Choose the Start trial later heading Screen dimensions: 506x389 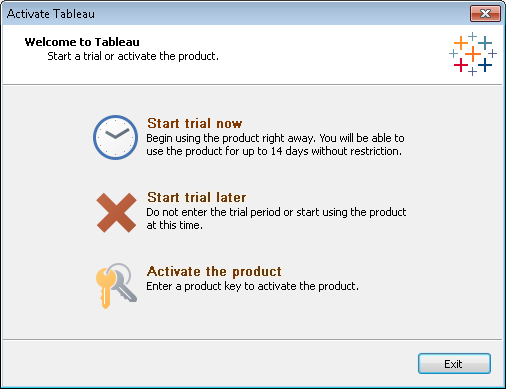(197, 197)
